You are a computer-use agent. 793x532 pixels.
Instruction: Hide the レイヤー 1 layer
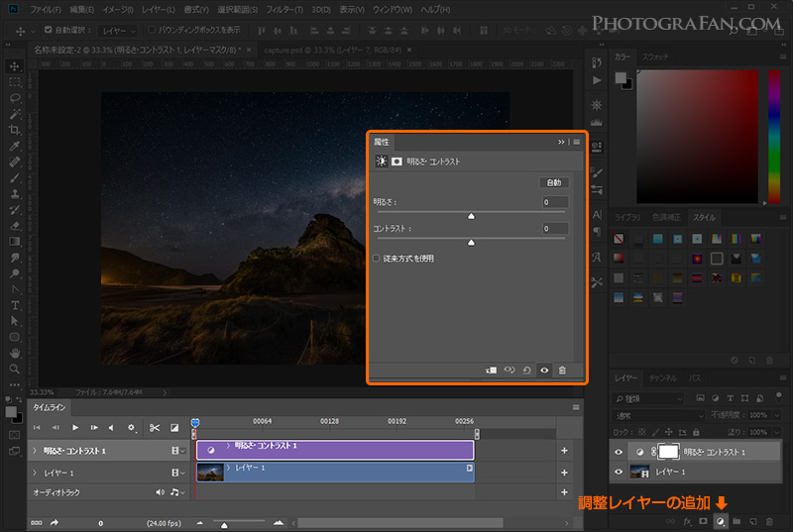pos(618,472)
